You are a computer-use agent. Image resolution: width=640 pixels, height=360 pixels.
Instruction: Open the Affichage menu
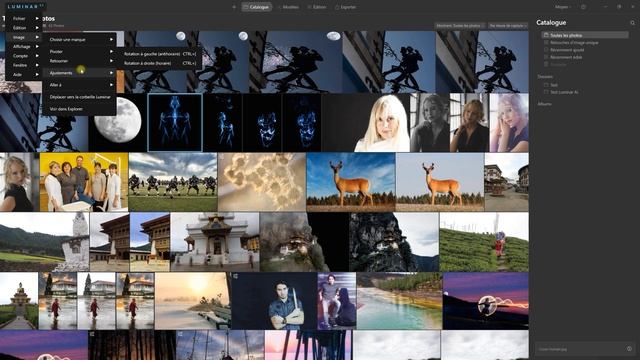(24, 47)
